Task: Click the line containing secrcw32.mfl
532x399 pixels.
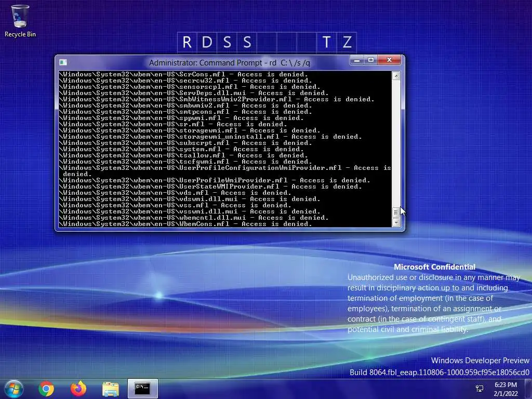Action: tap(185, 81)
